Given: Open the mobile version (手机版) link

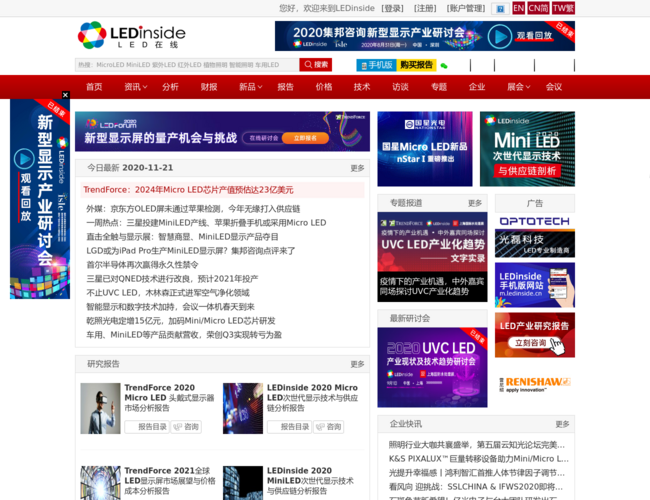Looking at the screenshot, I should click(376, 65).
